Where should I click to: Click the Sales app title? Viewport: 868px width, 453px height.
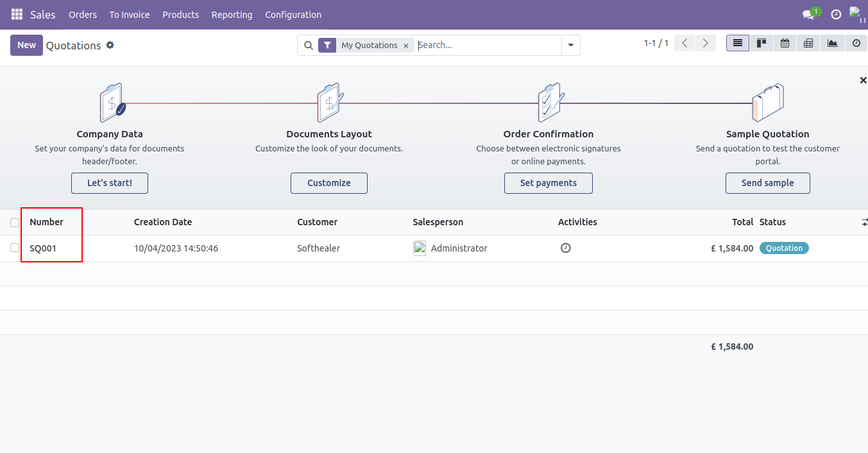point(43,14)
